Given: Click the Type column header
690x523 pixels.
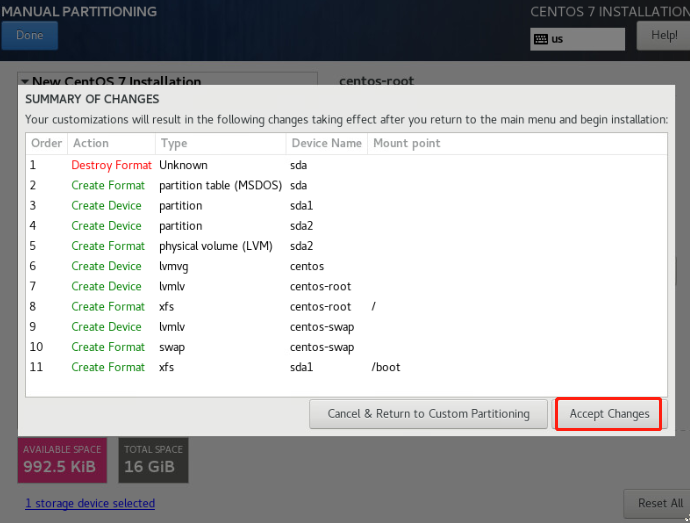Looking at the screenshot, I should coord(220,143).
